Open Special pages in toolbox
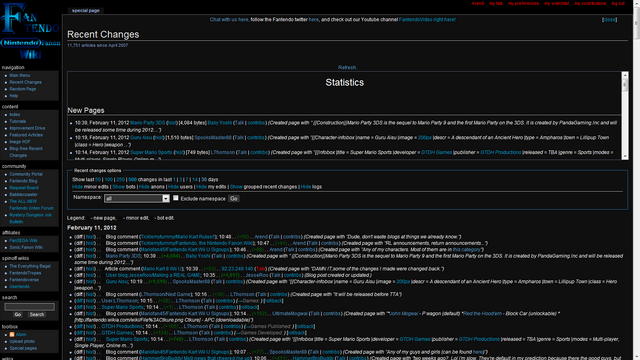The height and width of the screenshot is (360, 640). 23,348
